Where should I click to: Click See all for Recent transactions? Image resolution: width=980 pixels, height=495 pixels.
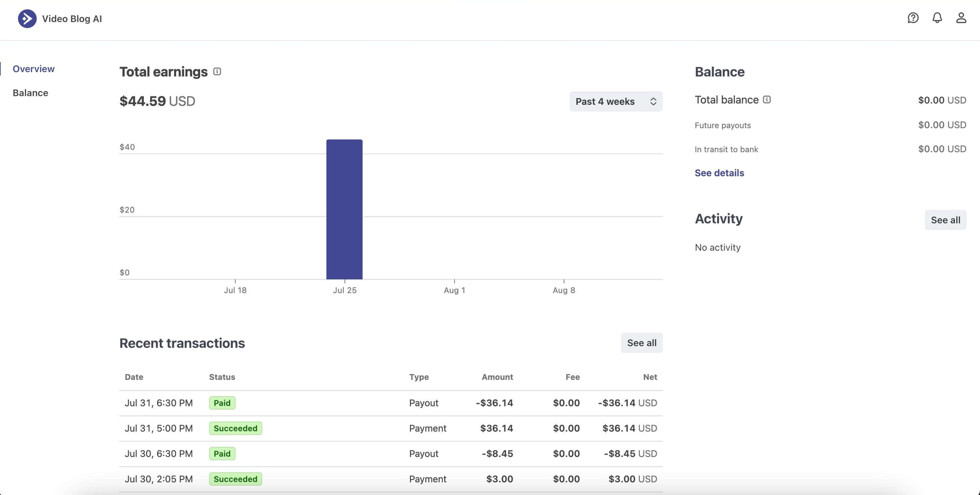[642, 343]
